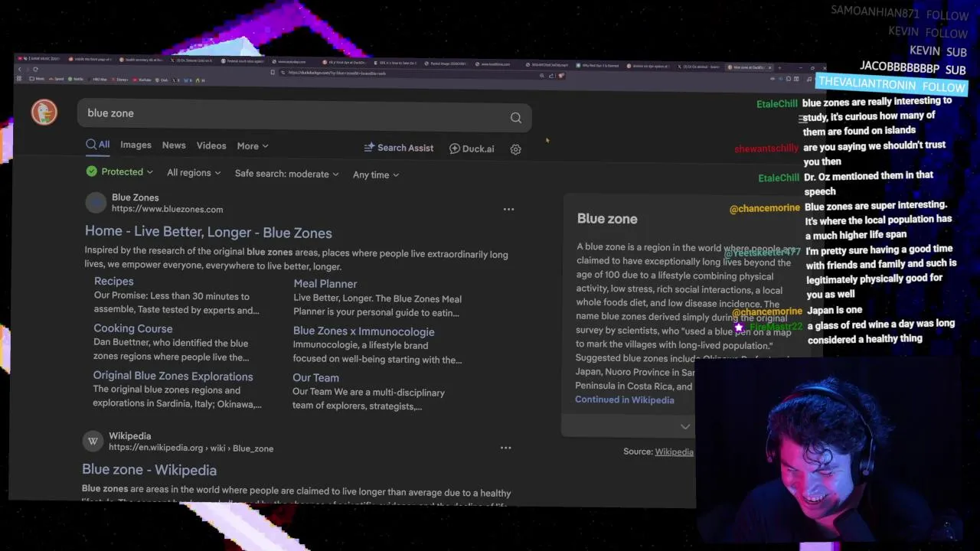Open the Any time filter dropdown
This screenshot has width=980, height=551.
[x=376, y=174]
